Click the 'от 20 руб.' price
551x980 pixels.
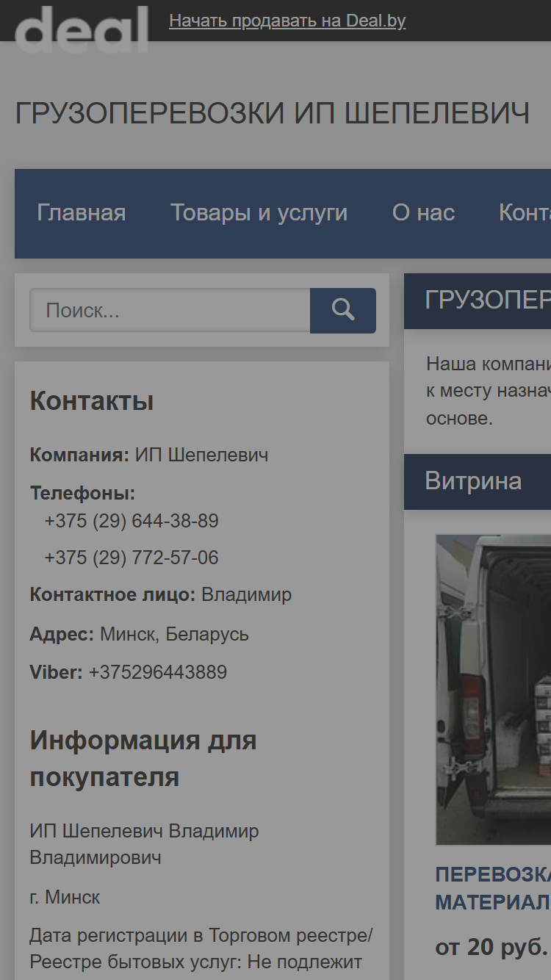(491, 947)
